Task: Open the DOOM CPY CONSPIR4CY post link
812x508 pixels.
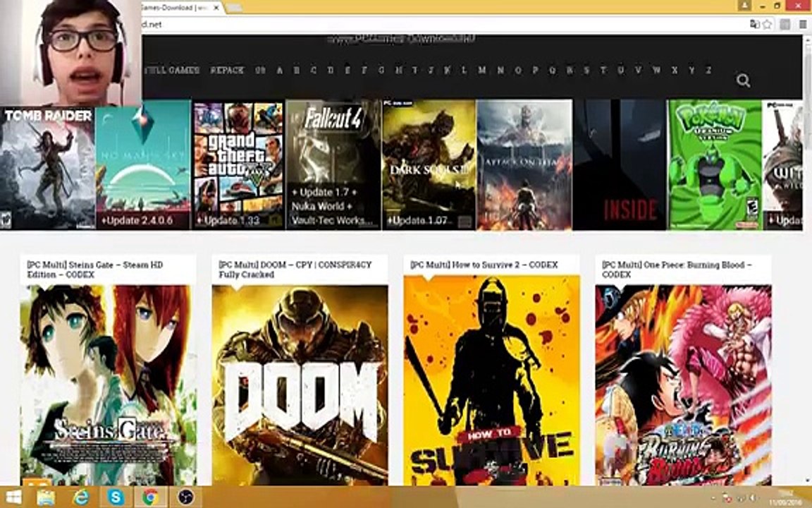Action: click(295, 270)
